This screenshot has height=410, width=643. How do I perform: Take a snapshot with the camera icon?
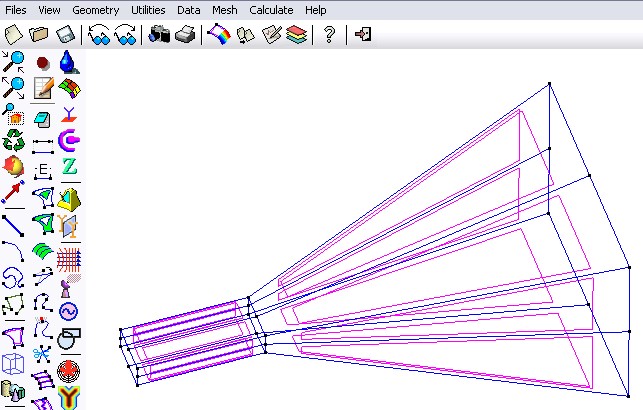159,34
